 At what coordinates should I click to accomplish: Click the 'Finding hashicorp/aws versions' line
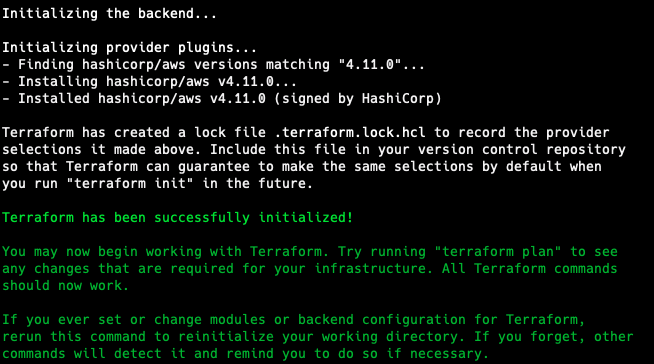213,65
